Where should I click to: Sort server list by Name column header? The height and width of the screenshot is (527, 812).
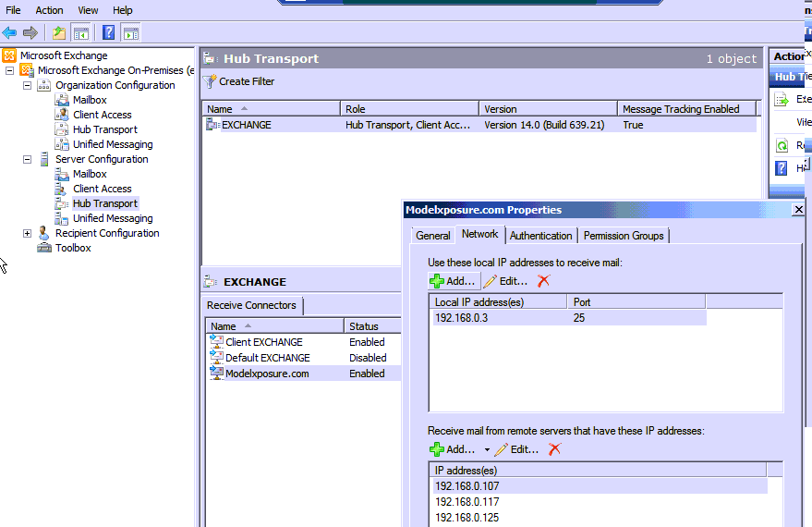pyautogui.click(x=271, y=109)
